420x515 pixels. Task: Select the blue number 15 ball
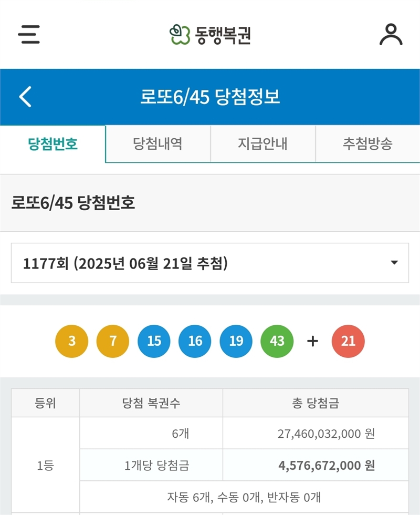click(x=154, y=341)
